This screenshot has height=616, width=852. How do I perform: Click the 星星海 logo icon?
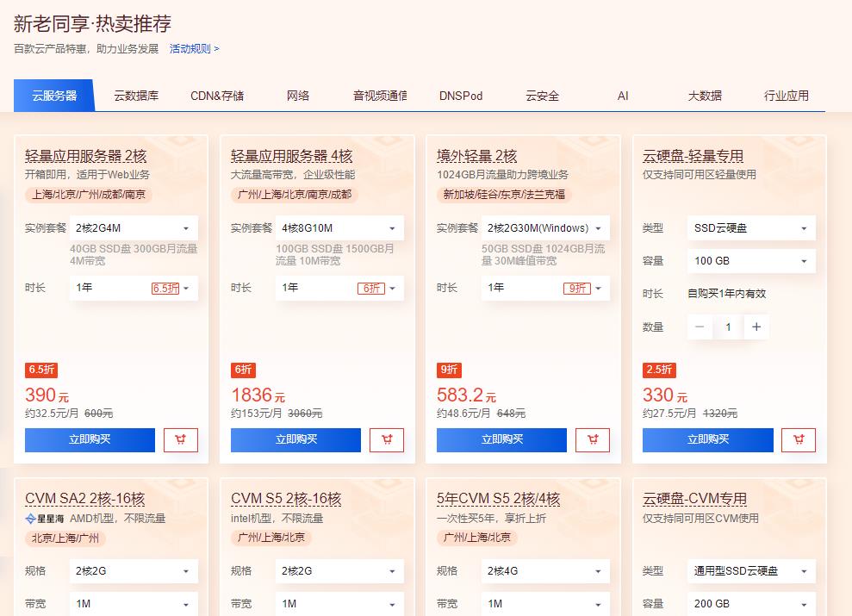(45, 519)
